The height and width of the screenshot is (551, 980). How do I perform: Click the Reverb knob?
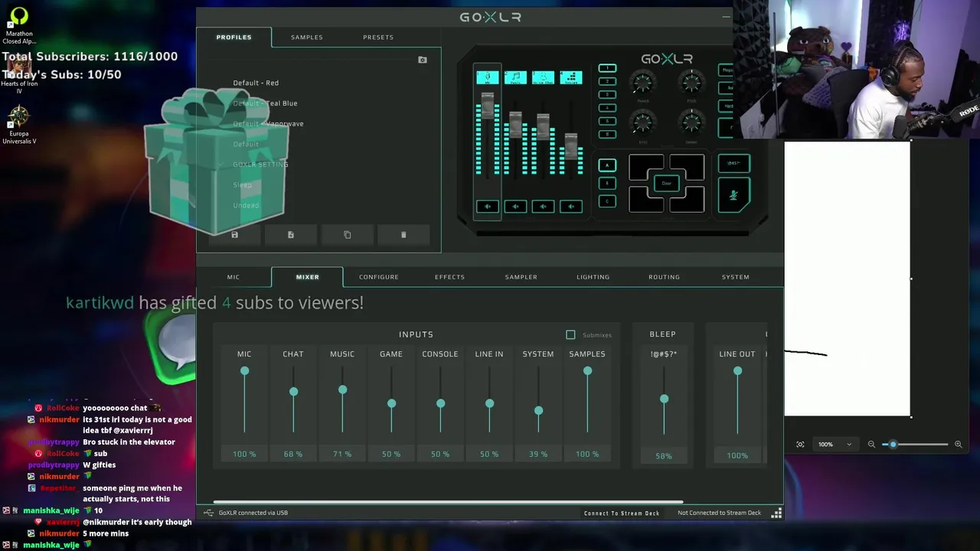coord(642,83)
